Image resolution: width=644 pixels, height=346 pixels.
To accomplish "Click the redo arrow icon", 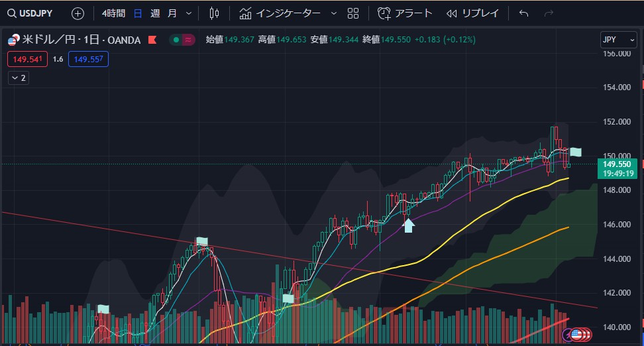I will tap(549, 13).
